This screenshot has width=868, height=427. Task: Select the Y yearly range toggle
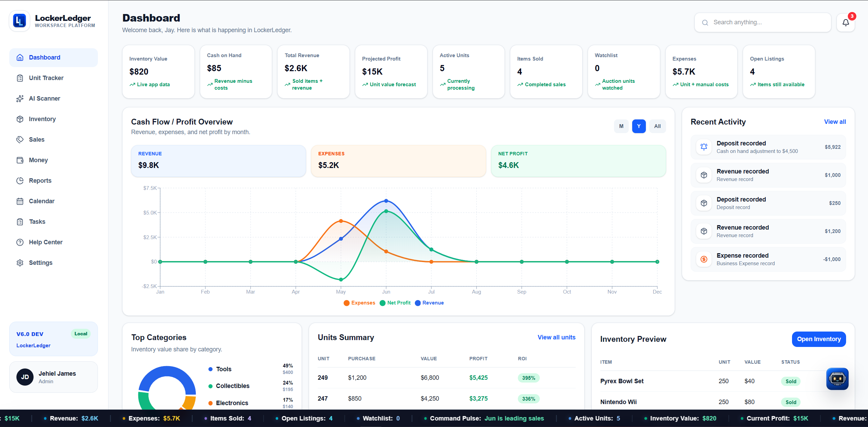[x=639, y=126]
